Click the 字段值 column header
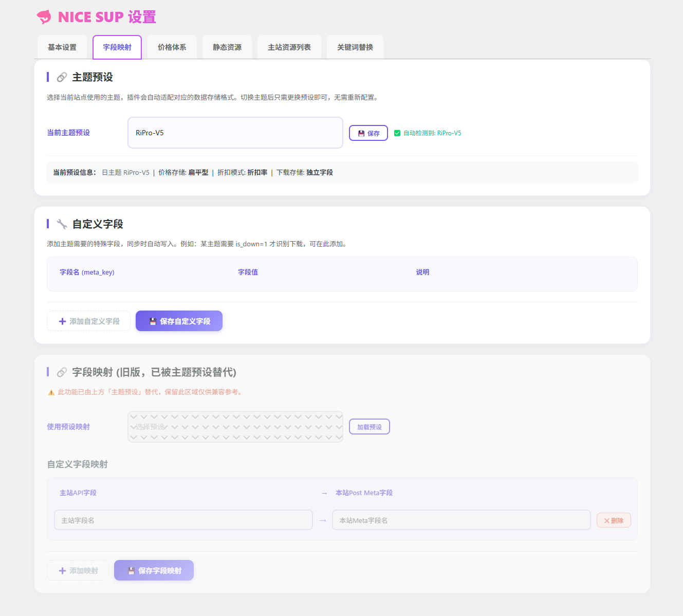 (x=248, y=272)
